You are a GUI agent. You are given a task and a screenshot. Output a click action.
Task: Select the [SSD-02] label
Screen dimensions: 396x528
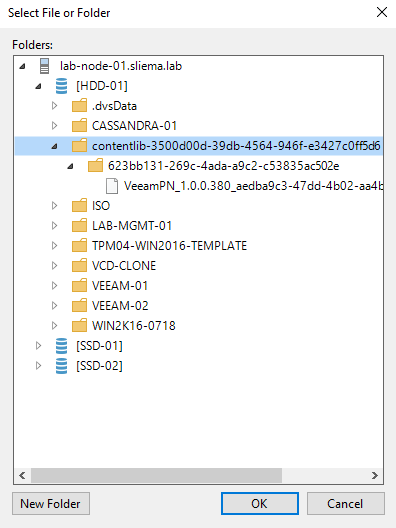click(x=99, y=366)
